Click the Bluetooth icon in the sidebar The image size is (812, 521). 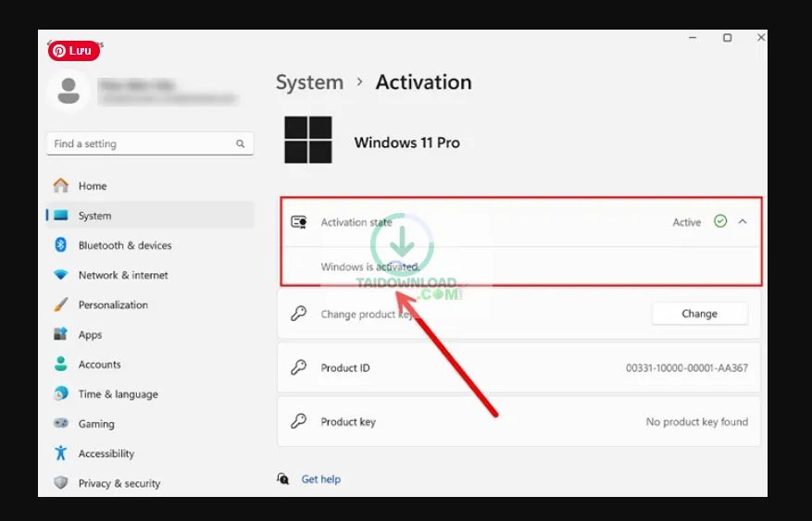60,244
